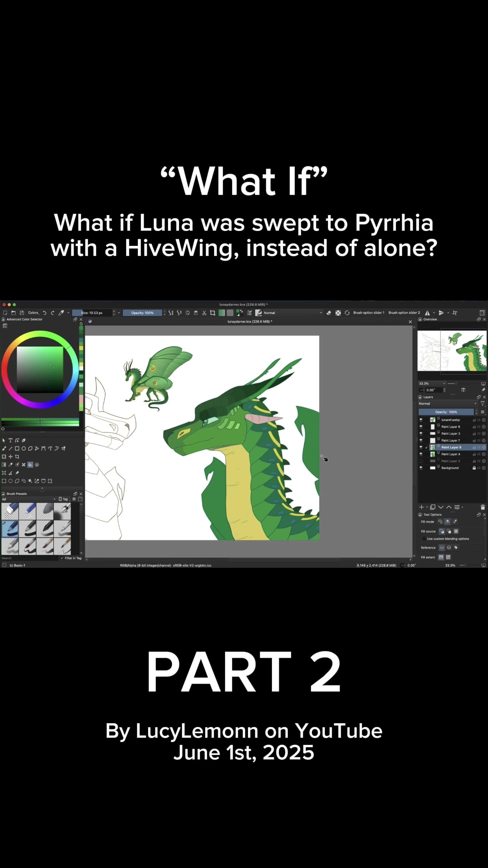Screen dimensions: 488x868
Task: Click Brush option slider 1
Action: tap(369, 313)
